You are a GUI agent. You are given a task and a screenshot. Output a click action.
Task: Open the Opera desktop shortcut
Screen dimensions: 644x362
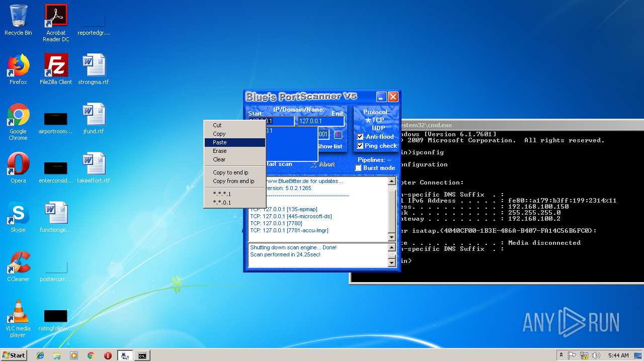pyautogui.click(x=18, y=168)
